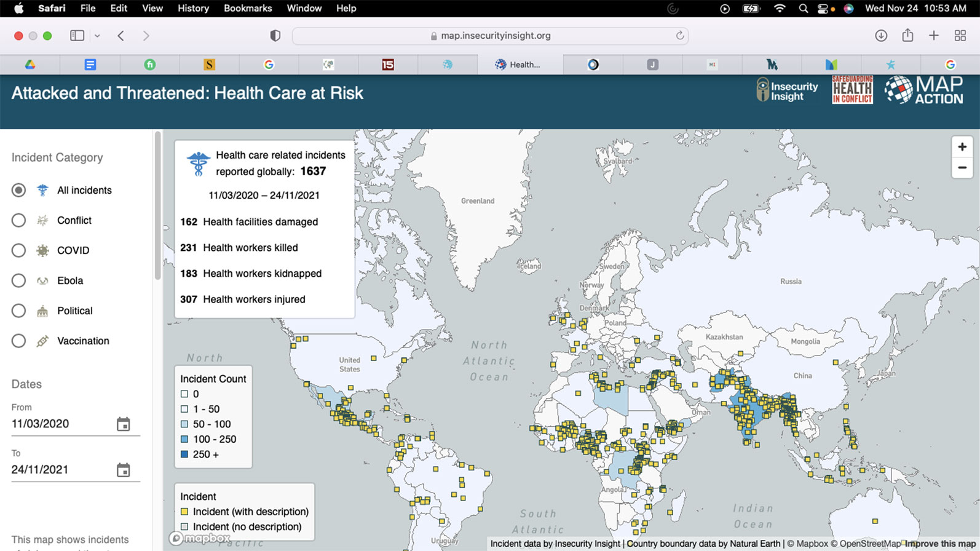Select the COVID radio button
980x551 pixels.
point(18,250)
